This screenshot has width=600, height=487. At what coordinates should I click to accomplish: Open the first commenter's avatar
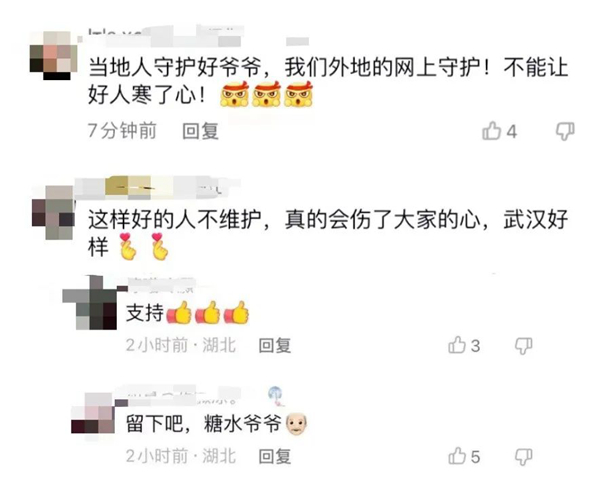(54, 56)
